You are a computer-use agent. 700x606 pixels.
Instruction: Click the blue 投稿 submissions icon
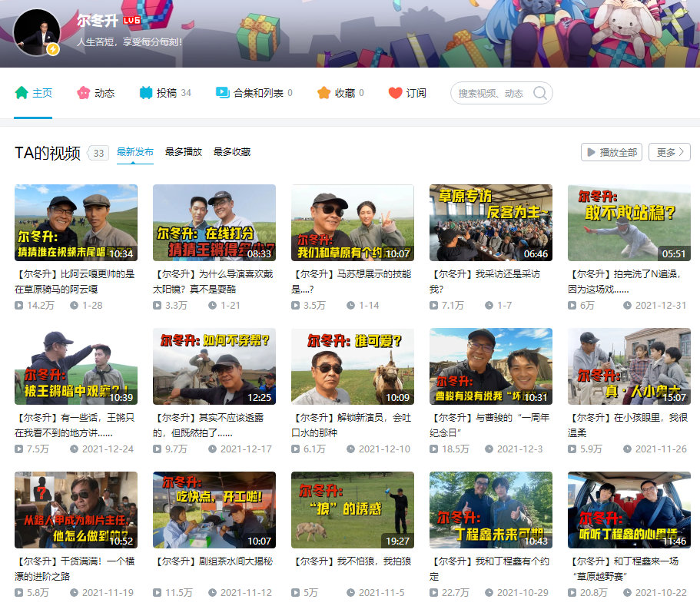[144, 91]
